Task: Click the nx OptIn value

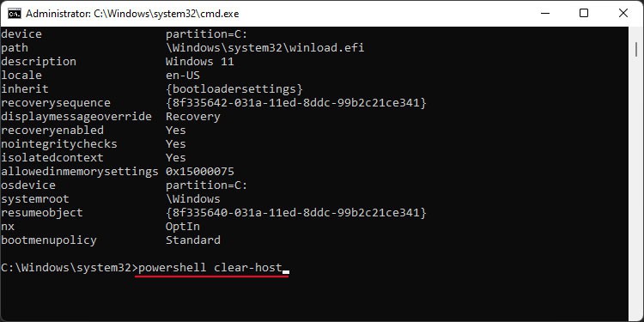Action: tap(183, 227)
